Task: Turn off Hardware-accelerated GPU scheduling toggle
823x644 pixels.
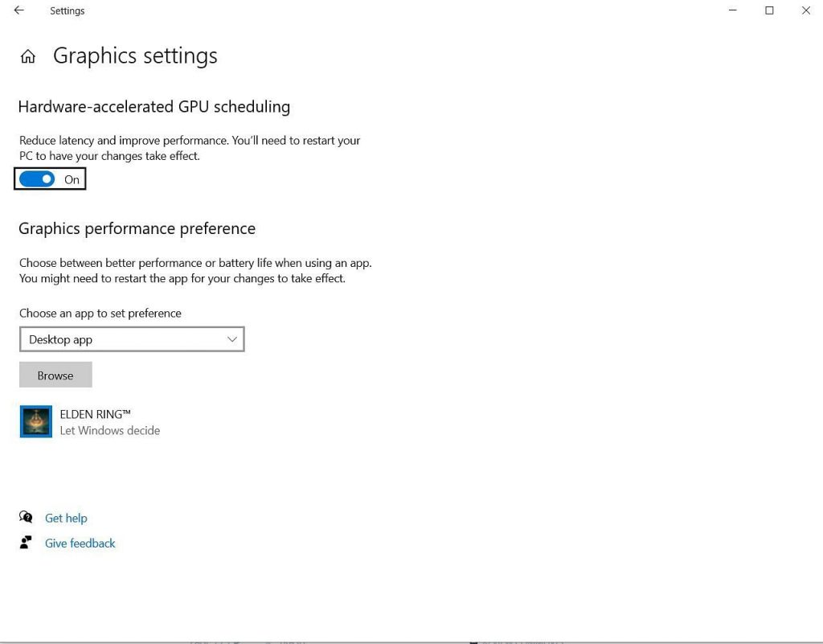Action: tap(37, 179)
